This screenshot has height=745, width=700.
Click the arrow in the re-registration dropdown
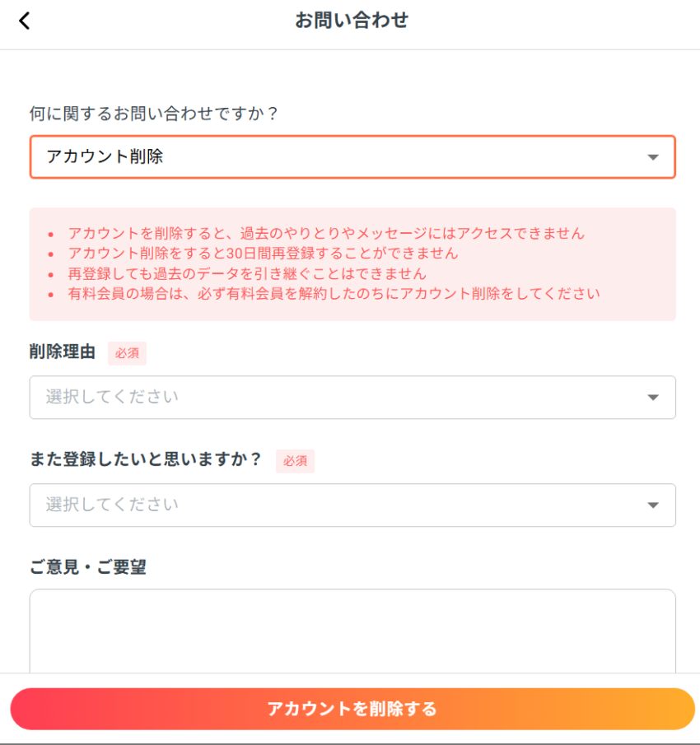click(x=652, y=505)
